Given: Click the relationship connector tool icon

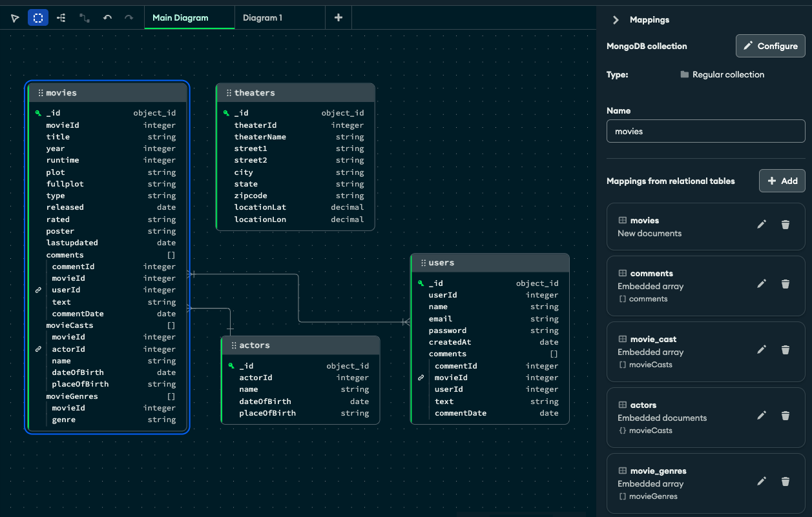Looking at the screenshot, I should tap(85, 18).
